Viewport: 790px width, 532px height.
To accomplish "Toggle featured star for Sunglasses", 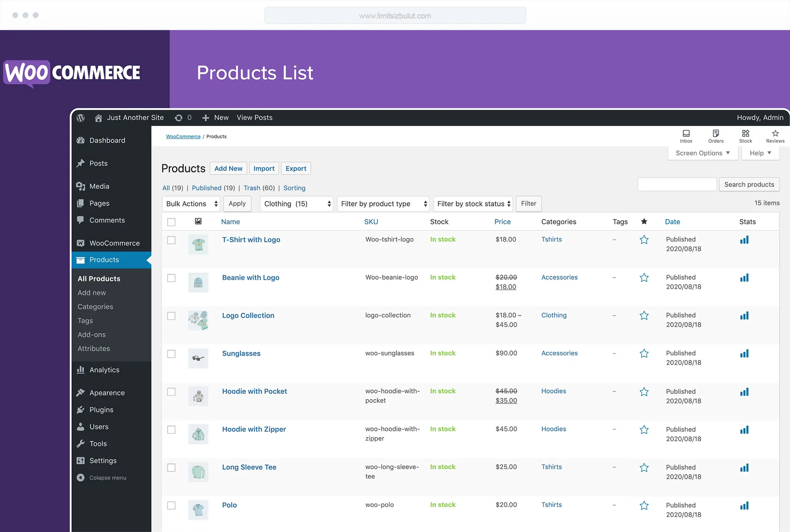I will click(644, 353).
